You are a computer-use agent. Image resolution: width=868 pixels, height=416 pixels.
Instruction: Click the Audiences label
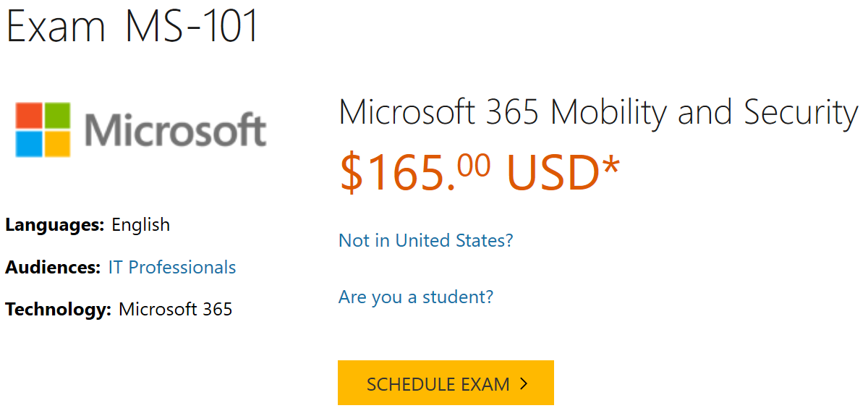coord(53,268)
